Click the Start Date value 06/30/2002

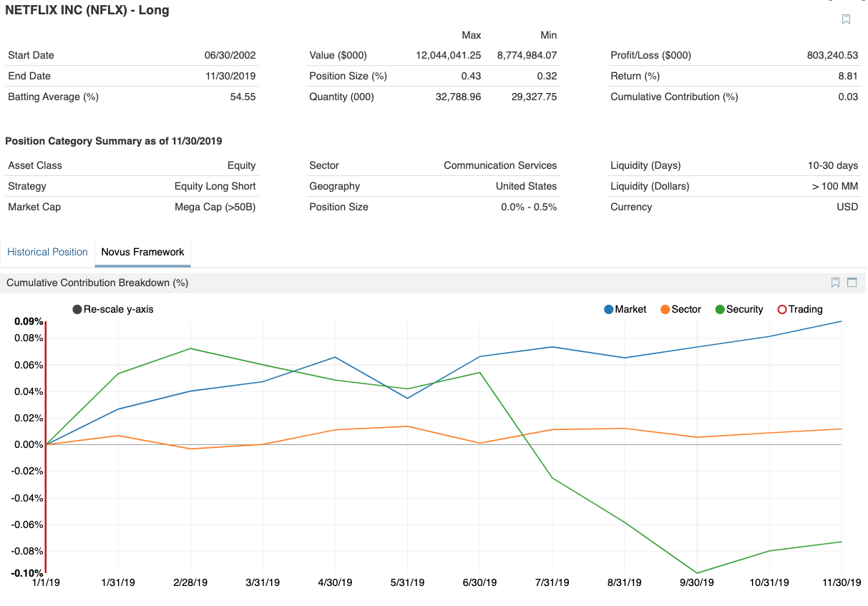click(x=230, y=55)
